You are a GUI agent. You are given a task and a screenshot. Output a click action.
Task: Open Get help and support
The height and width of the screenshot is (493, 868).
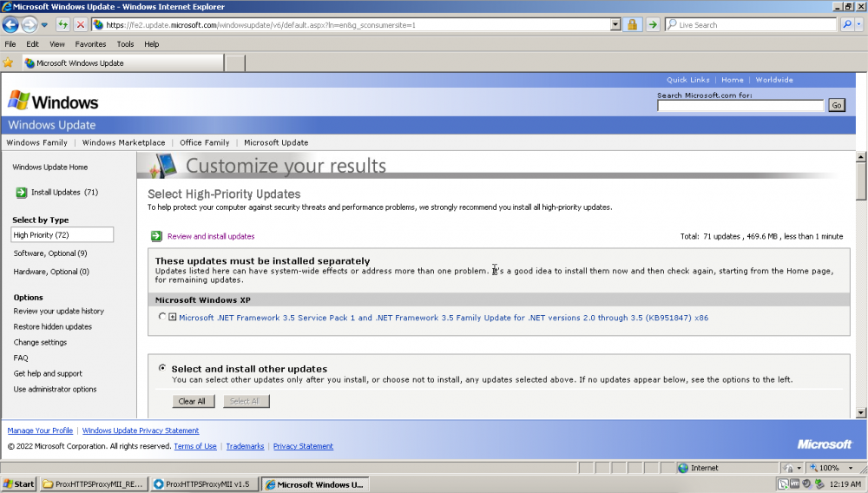[48, 373]
